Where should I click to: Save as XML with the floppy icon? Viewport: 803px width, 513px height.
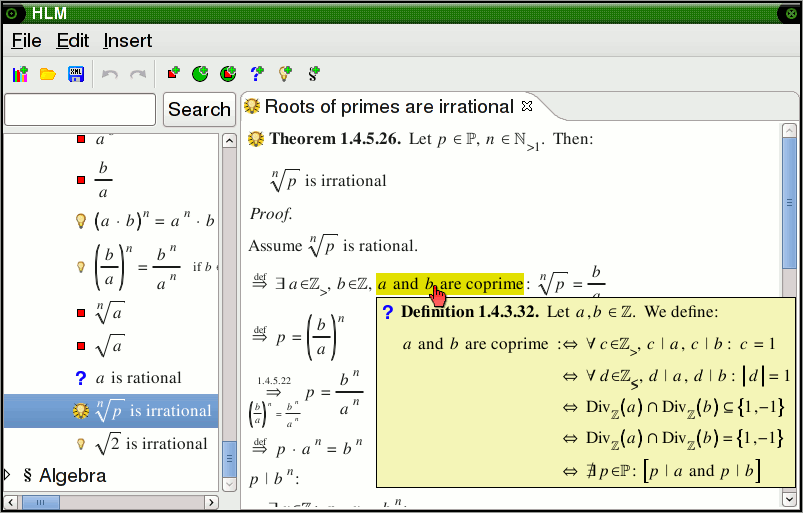[x=75, y=74]
